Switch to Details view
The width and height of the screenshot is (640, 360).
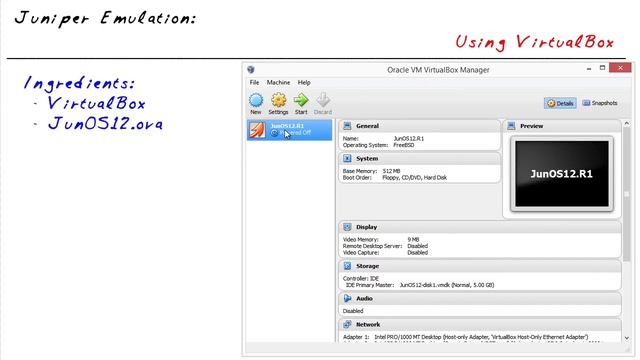click(560, 103)
